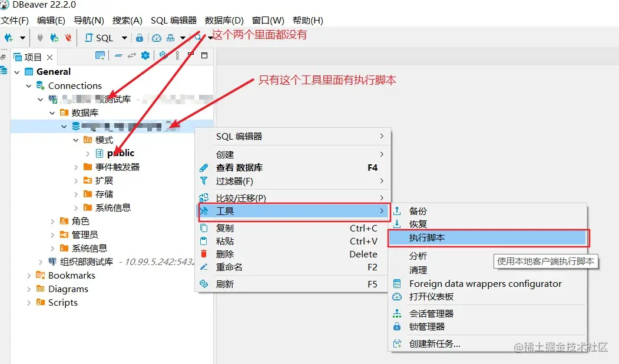Viewport: 619px width, 364px height.
Task: Choose 查看 数据库 in context menu
Action: [293, 168]
